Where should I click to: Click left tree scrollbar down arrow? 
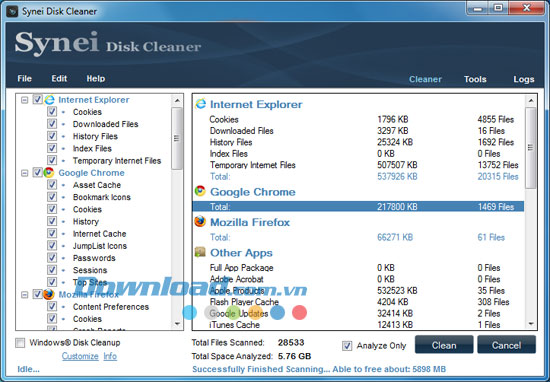[x=177, y=324]
